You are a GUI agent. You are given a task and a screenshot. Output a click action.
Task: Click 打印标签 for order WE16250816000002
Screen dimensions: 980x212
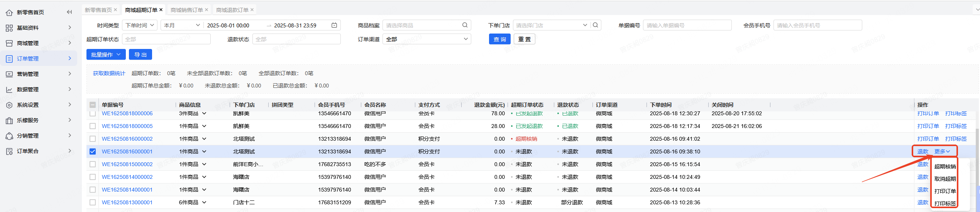(x=956, y=139)
